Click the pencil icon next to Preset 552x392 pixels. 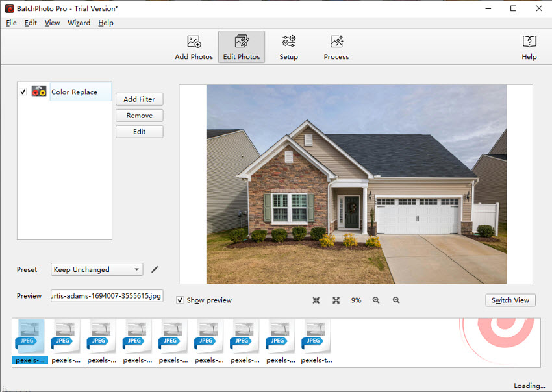[x=155, y=269]
